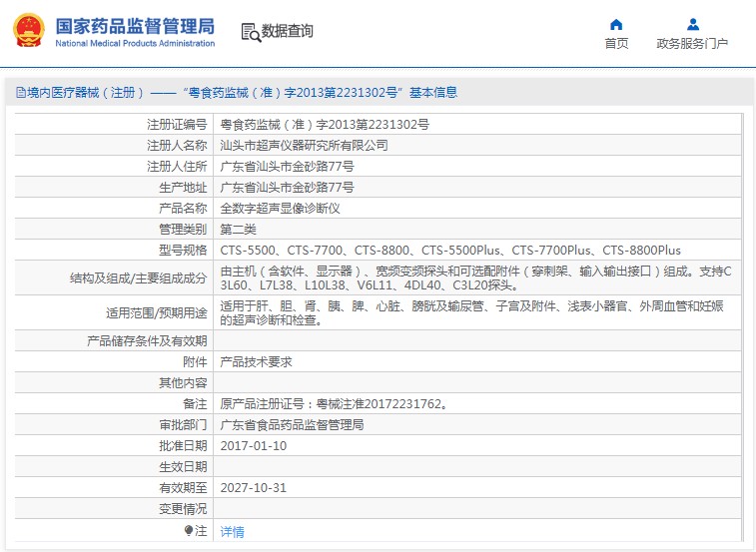Click the 结构及组成/主要组成成分 label
The image size is (756, 552).
139,278
